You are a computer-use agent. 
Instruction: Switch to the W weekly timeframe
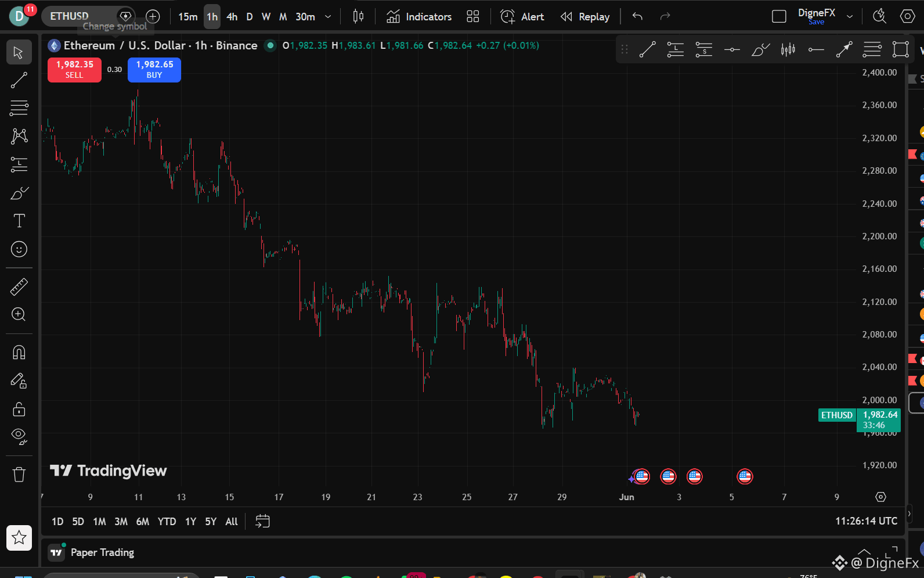pyautogui.click(x=266, y=17)
